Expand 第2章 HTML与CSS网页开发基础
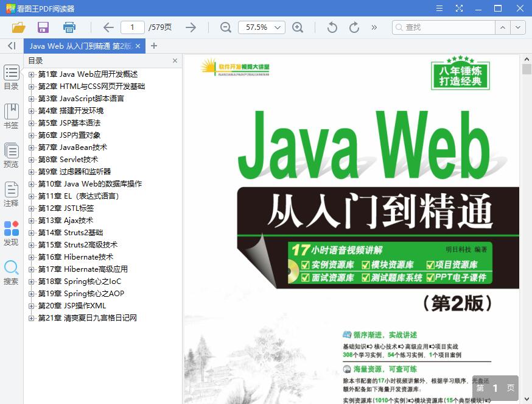The width and height of the screenshot is (532, 404). point(31,87)
